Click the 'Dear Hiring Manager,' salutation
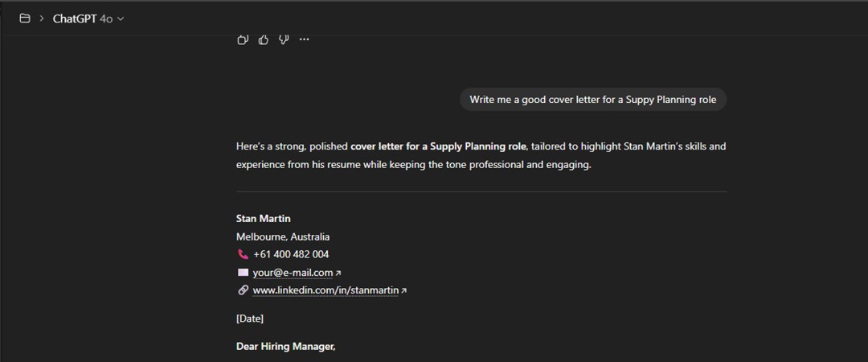The width and height of the screenshot is (868, 362). pos(285,347)
